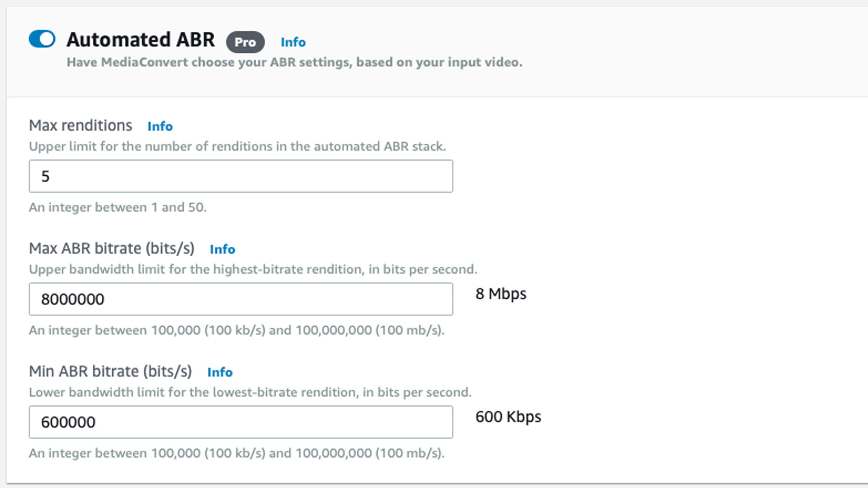Click the Max ABR bitrate label
Image resolution: width=868 pixels, height=488 pixels.
[x=112, y=249]
